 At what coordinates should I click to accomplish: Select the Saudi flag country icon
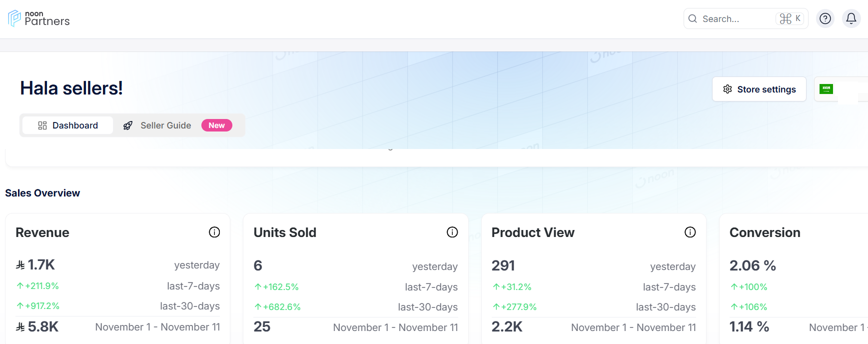click(x=827, y=88)
